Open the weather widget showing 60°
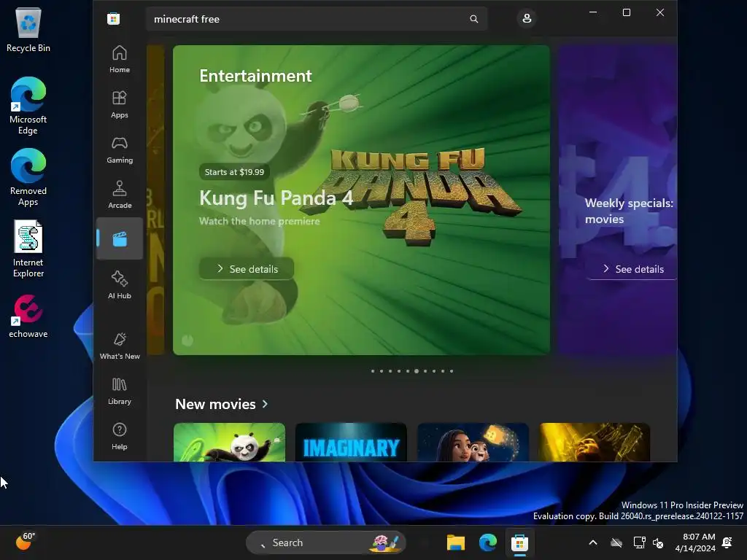The width and height of the screenshot is (747, 560). pos(26,542)
